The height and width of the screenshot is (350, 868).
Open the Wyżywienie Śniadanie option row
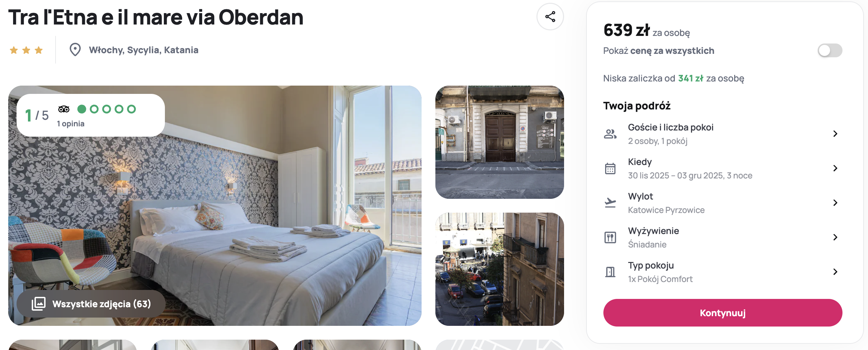[722, 237]
